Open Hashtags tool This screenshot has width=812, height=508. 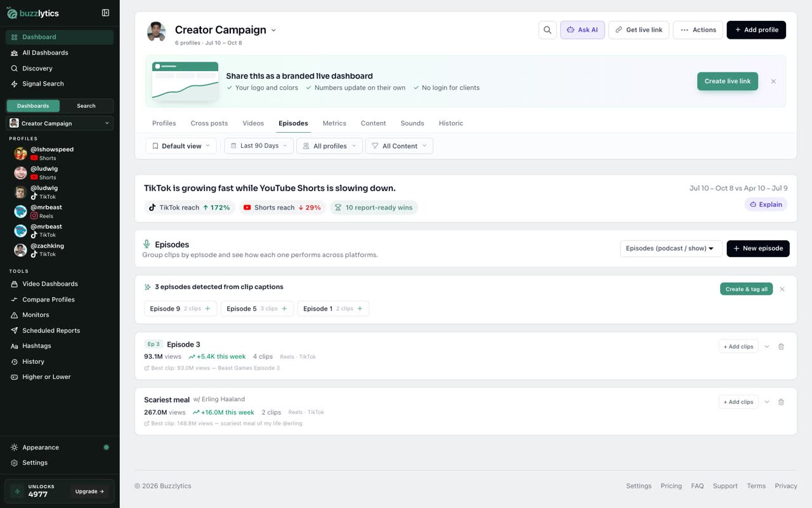click(x=60, y=346)
